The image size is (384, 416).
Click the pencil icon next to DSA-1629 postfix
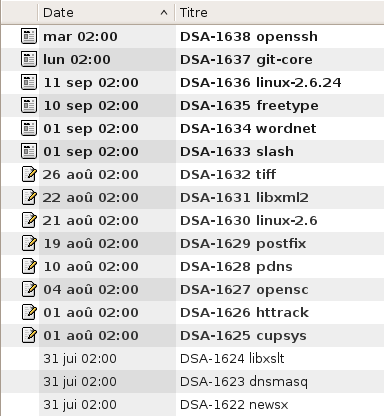point(29,243)
